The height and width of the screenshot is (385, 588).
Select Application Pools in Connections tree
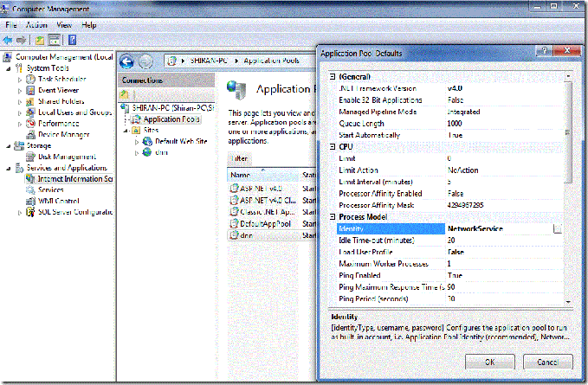pos(171,119)
